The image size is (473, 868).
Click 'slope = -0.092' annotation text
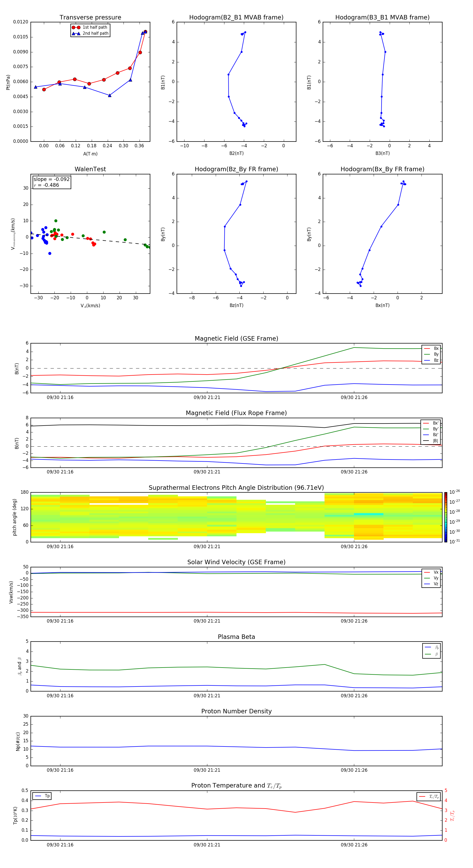click(52, 179)
